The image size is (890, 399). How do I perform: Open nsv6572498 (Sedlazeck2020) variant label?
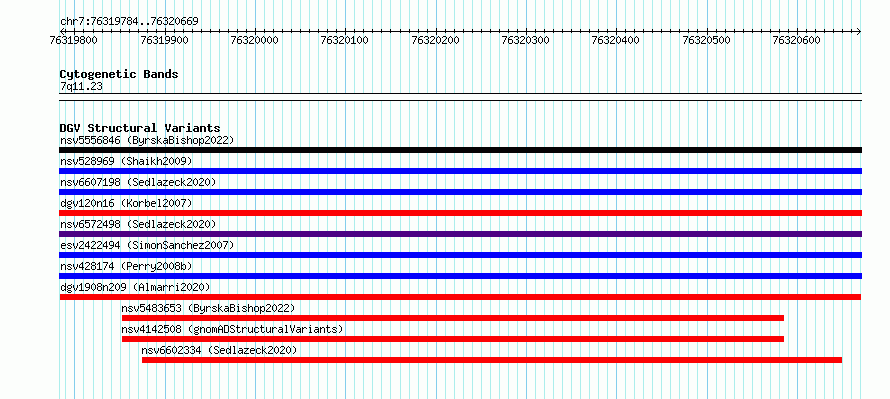138,224
